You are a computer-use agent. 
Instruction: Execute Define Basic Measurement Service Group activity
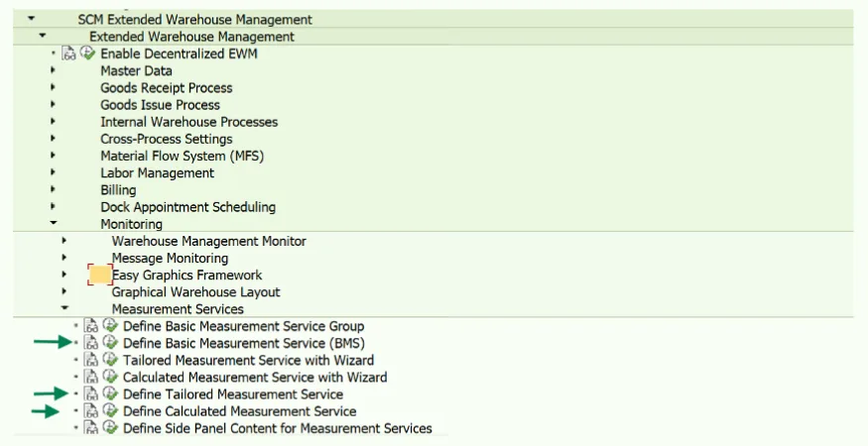coord(110,325)
